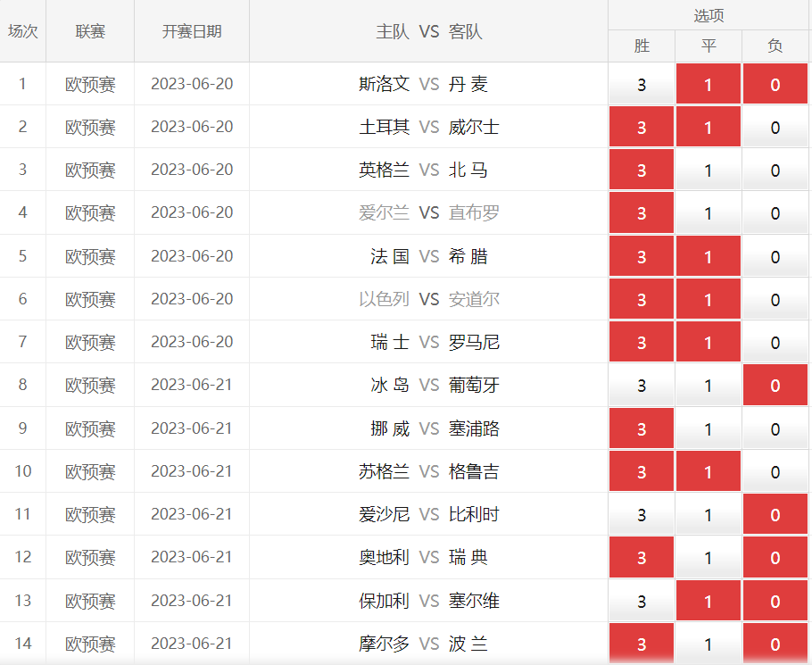
Task: Toggle win option 3 for 爱尔兰 vs 直布罗
Action: coord(642,213)
